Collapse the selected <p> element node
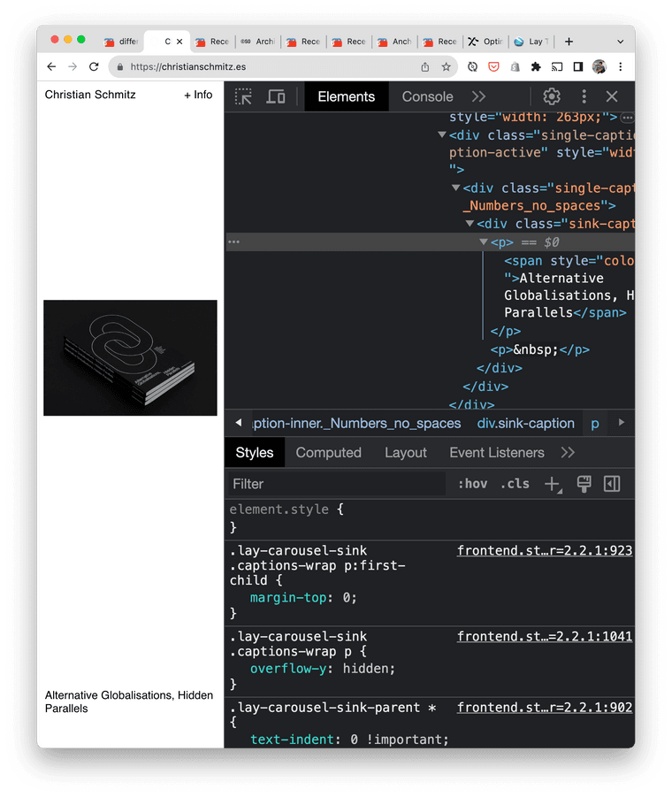Screen dimensions: 672x797 [x=484, y=242]
